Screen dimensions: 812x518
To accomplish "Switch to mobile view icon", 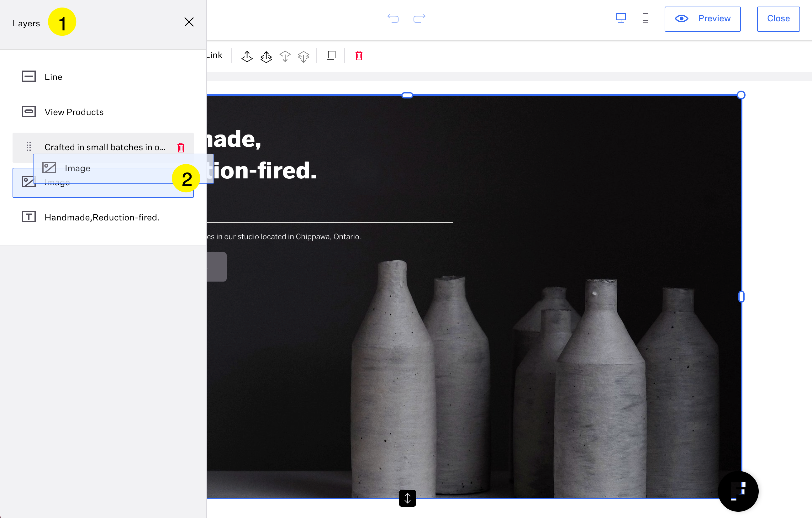I will (646, 18).
